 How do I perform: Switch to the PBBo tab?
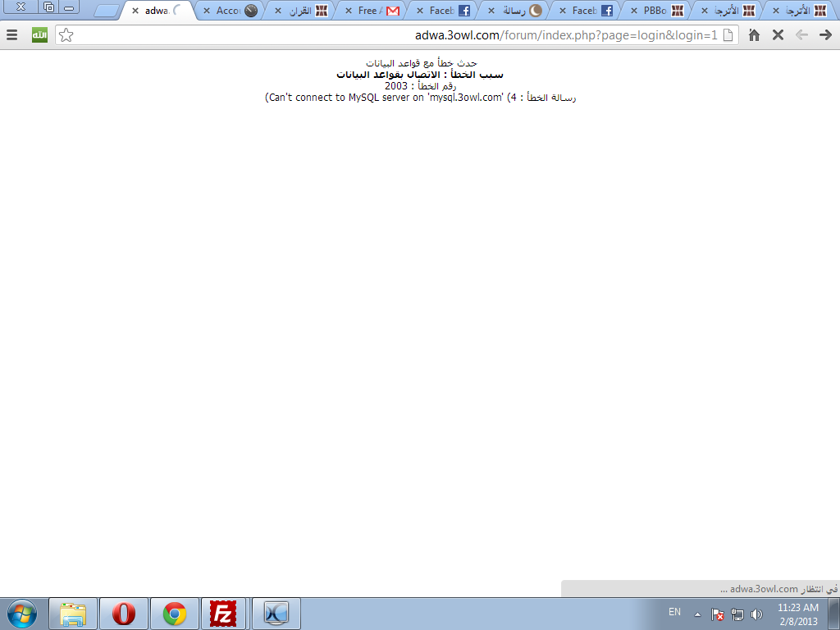(x=658, y=11)
